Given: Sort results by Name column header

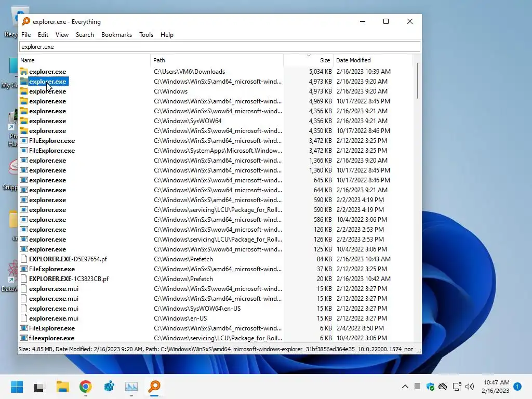Looking at the screenshot, I should point(84,60).
